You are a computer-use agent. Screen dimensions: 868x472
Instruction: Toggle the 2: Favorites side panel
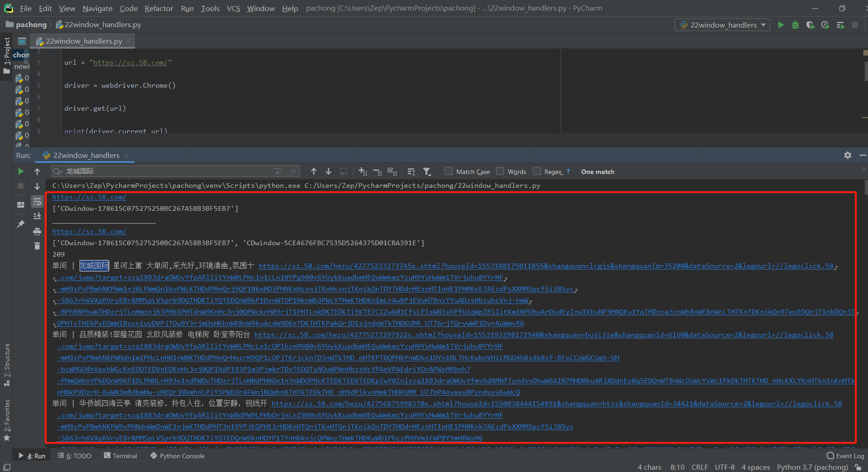coord(6,420)
